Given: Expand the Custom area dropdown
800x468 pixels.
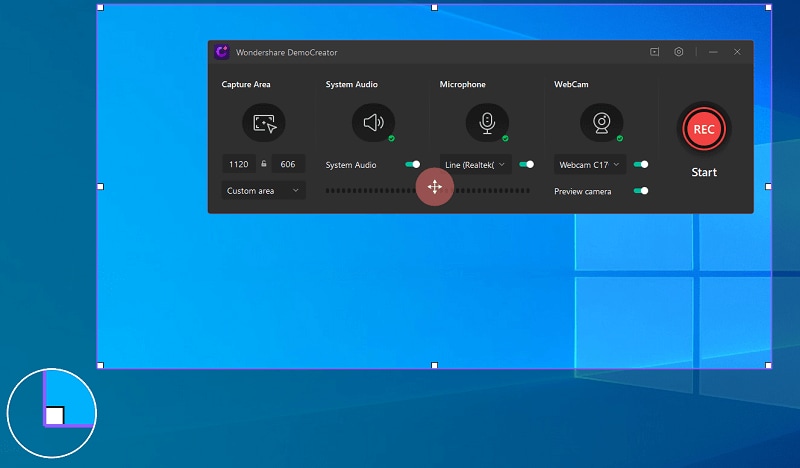Looking at the screenshot, I should [x=263, y=190].
